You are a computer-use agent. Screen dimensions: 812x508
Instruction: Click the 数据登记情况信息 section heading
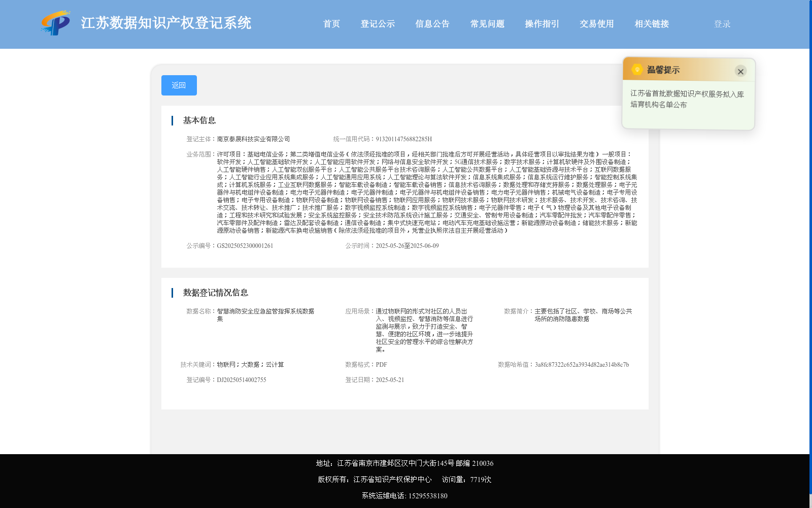[x=216, y=293]
